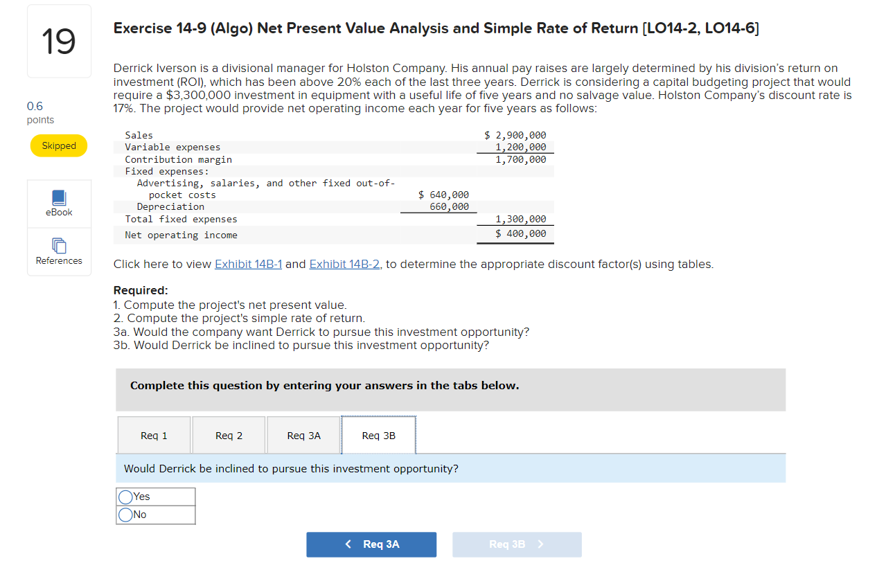The image size is (877, 588).
Task: Click the Variable expenses 1,200,000 value
Action: [x=520, y=147]
